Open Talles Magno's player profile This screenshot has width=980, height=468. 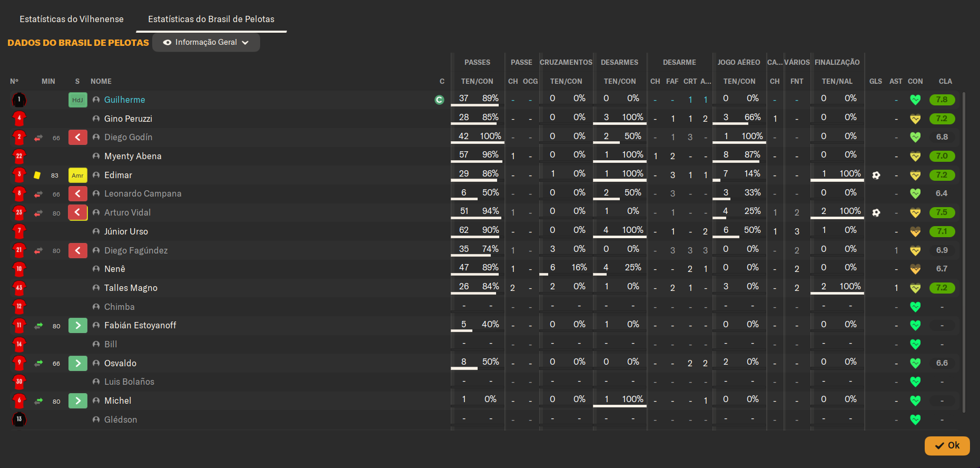point(131,288)
